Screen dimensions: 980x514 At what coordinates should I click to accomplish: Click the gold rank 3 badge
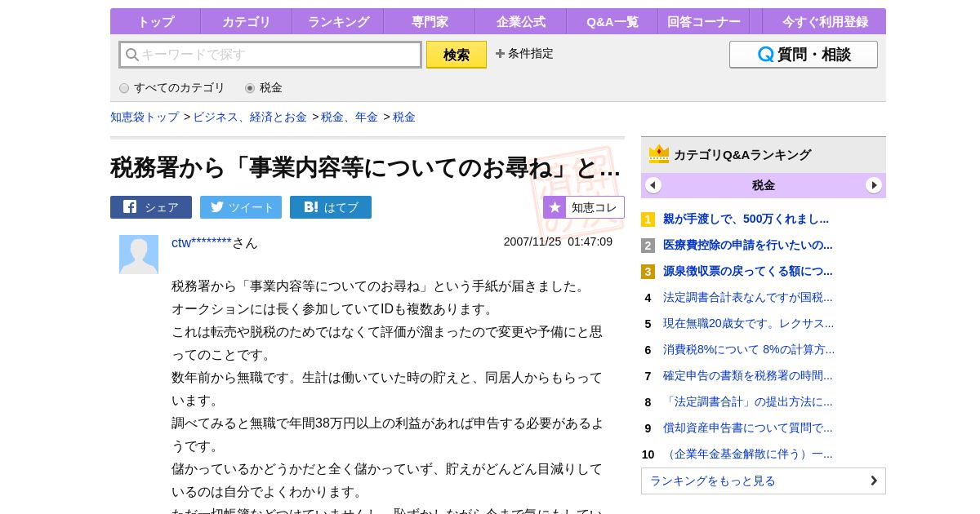click(x=648, y=272)
